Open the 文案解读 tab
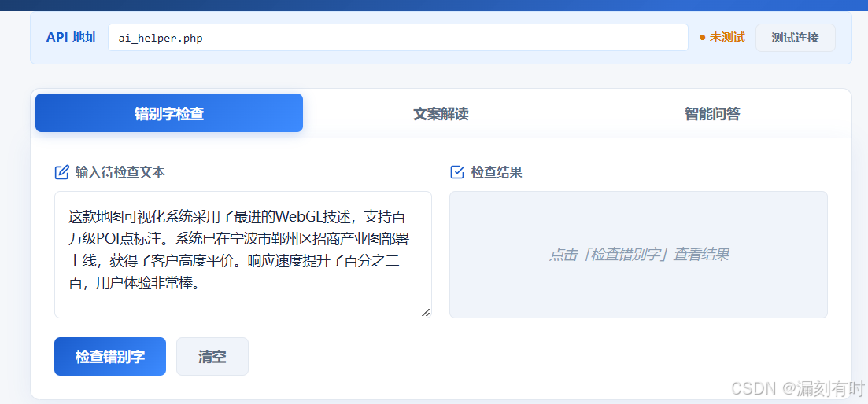Viewport: 868px width, 404px height. (441, 114)
